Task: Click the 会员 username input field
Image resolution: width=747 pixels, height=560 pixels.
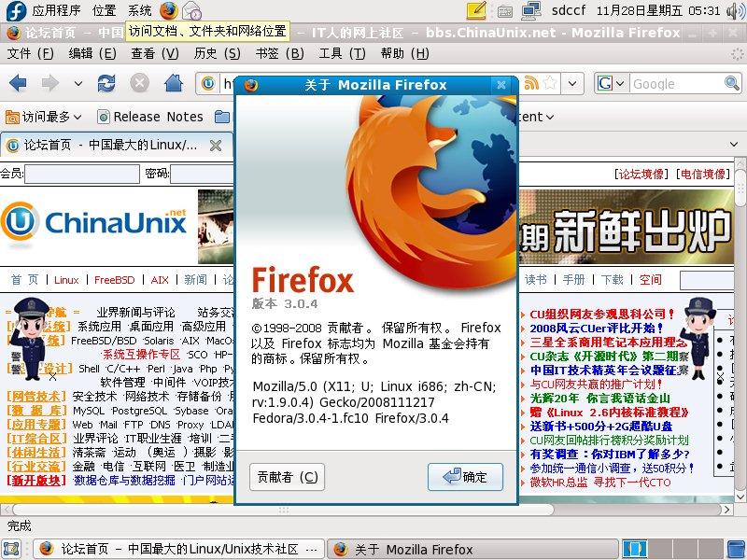Action: pyautogui.click(x=82, y=174)
